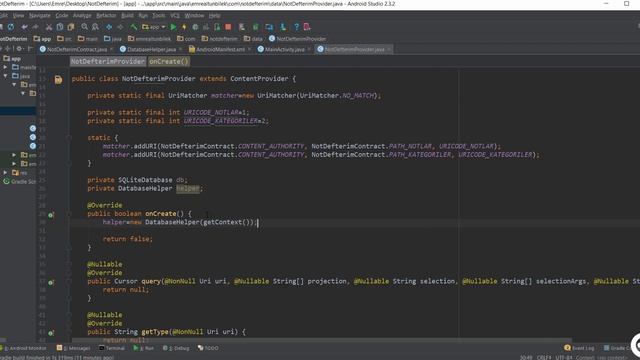
Task: Select Gradle Scripts in project tree
Action: [20, 182]
